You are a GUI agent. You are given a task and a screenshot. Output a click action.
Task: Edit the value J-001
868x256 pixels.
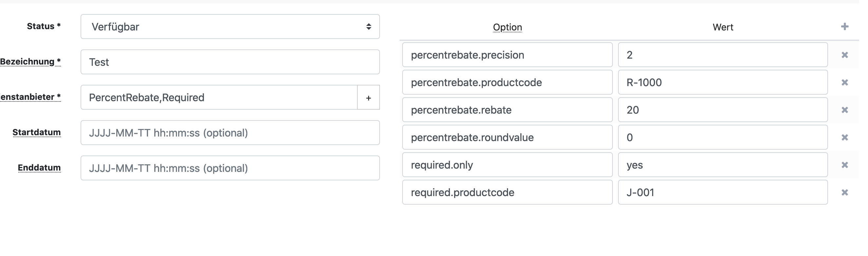723,192
